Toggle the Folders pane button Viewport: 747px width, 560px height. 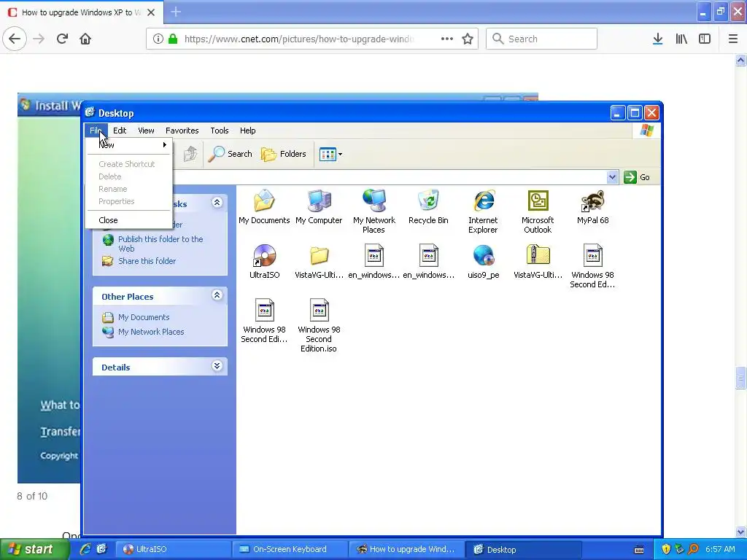(284, 154)
